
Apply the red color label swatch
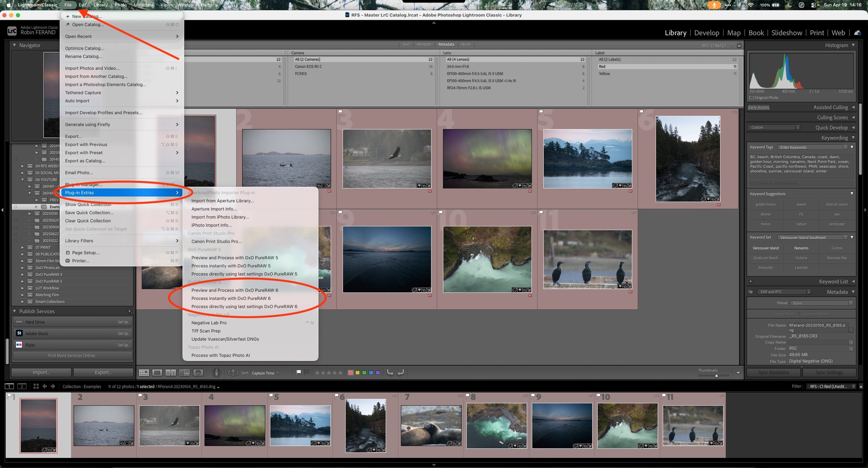click(x=351, y=373)
